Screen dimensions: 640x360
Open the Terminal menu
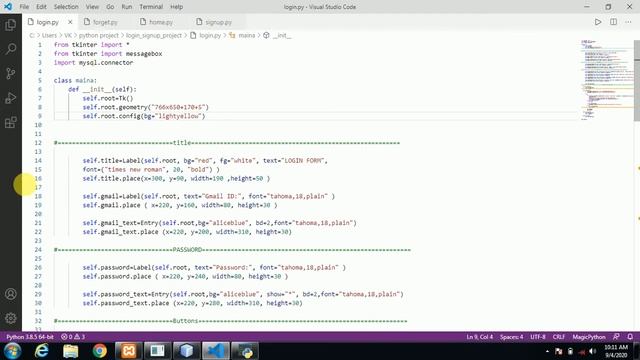pos(151,7)
